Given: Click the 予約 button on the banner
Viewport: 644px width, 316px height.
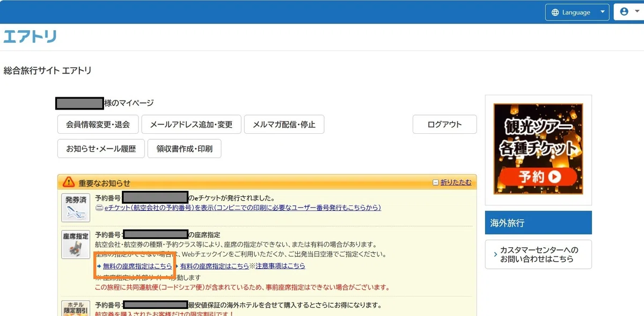Looking at the screenshot, I should 539,176.
